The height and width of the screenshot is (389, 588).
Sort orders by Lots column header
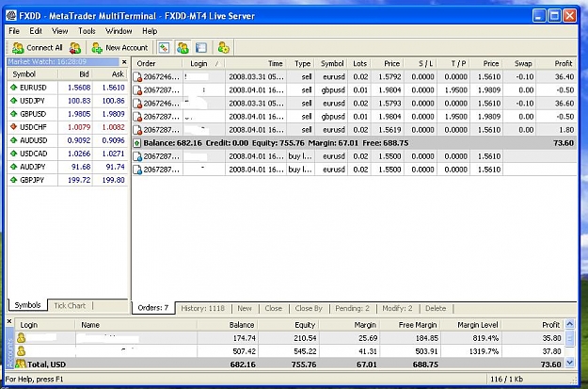tap(359, 63)
